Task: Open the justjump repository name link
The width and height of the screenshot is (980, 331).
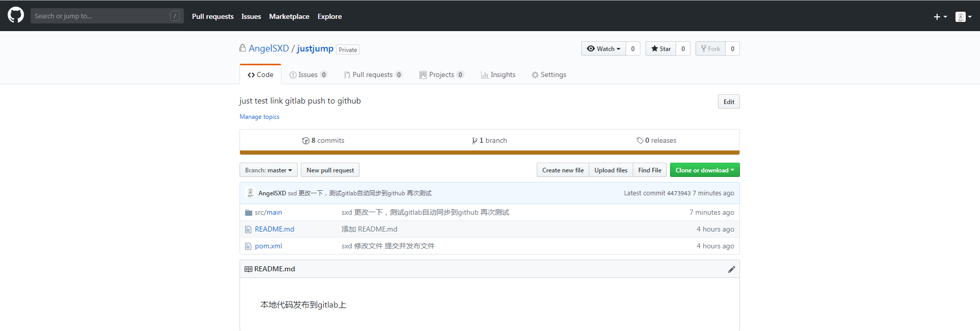Action: tap(315, 48)
